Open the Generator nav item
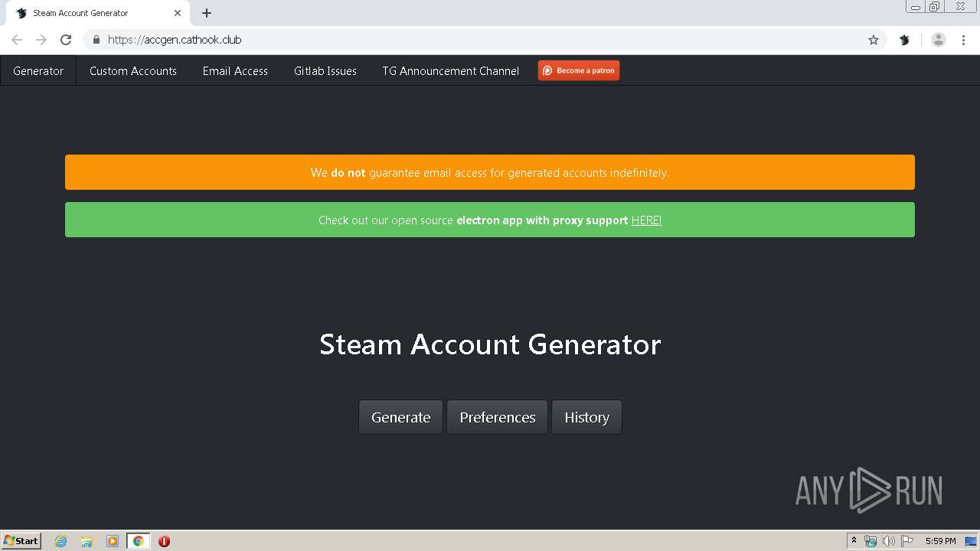This screenshot has width=980, height=551. [38, 70]
